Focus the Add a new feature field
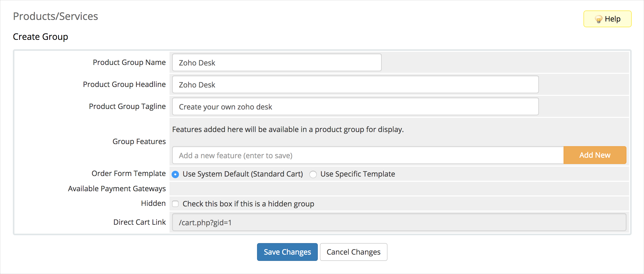The image size is (644, 274). point(368,155)
